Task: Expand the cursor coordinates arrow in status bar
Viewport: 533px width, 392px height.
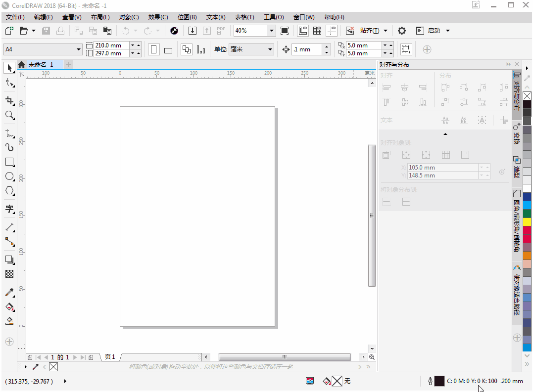Action: point(65,381)
